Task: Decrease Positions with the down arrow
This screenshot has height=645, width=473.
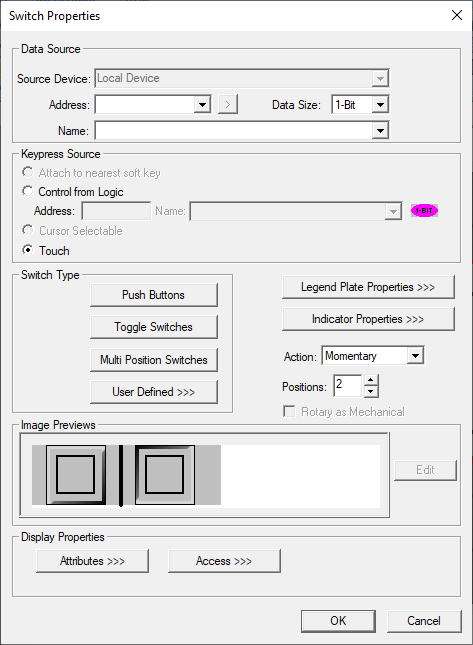Action: click(371, 391)
